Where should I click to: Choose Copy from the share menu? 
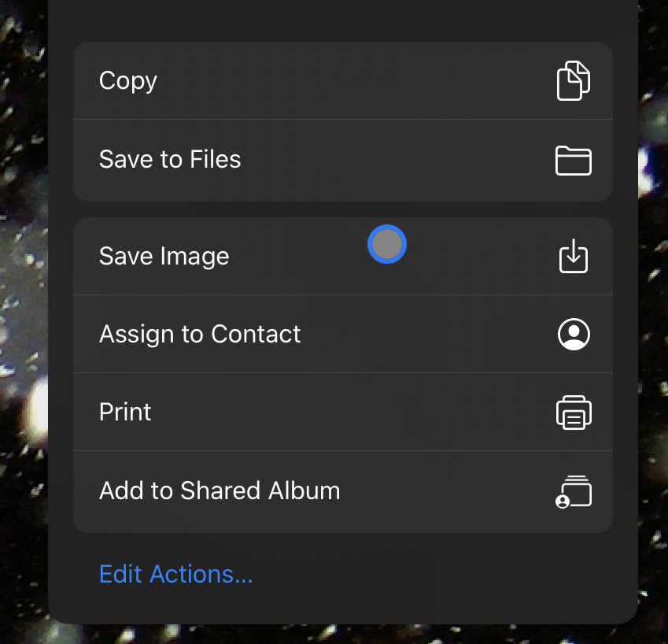(x=343, y=80)
